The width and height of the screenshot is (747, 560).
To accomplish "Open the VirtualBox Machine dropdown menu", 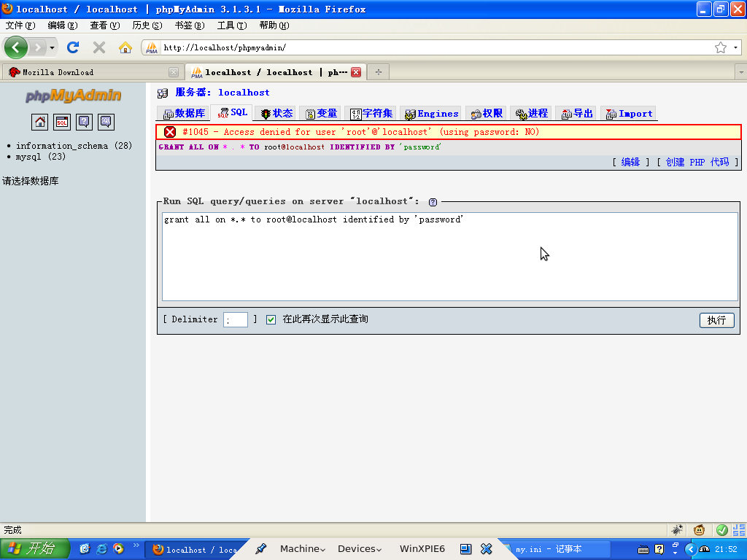I will pos(303,549).
